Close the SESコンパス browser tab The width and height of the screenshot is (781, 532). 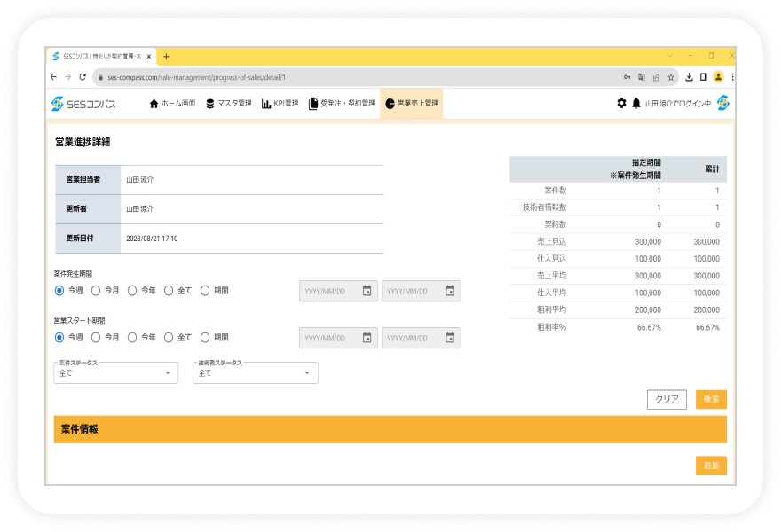point(149,57)
